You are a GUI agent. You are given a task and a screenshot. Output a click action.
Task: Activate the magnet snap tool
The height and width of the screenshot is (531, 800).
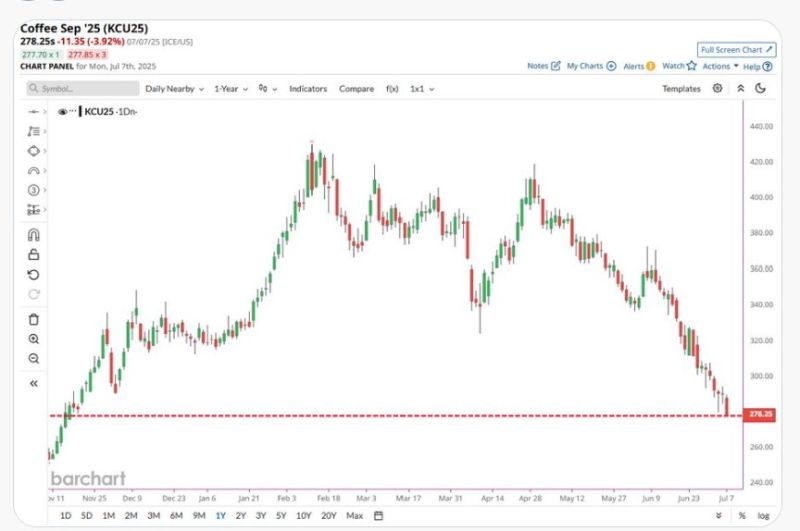pos(33,236)
